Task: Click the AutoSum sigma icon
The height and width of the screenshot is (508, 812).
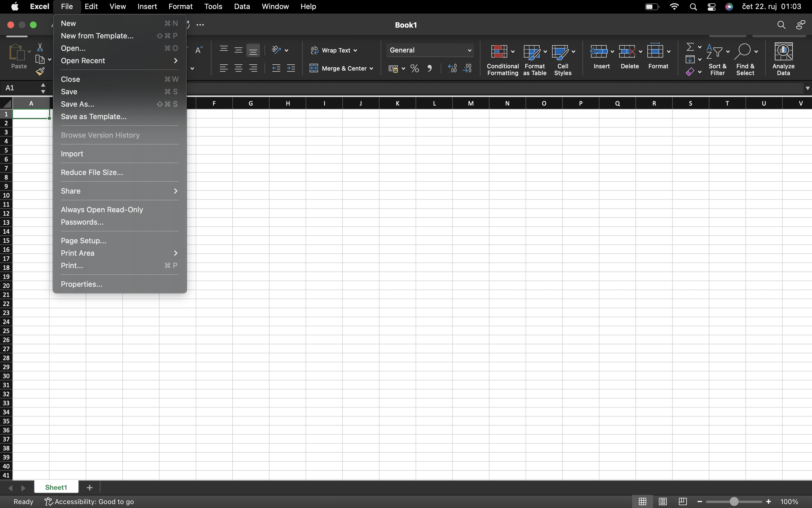Action: (x=690, y=47)
